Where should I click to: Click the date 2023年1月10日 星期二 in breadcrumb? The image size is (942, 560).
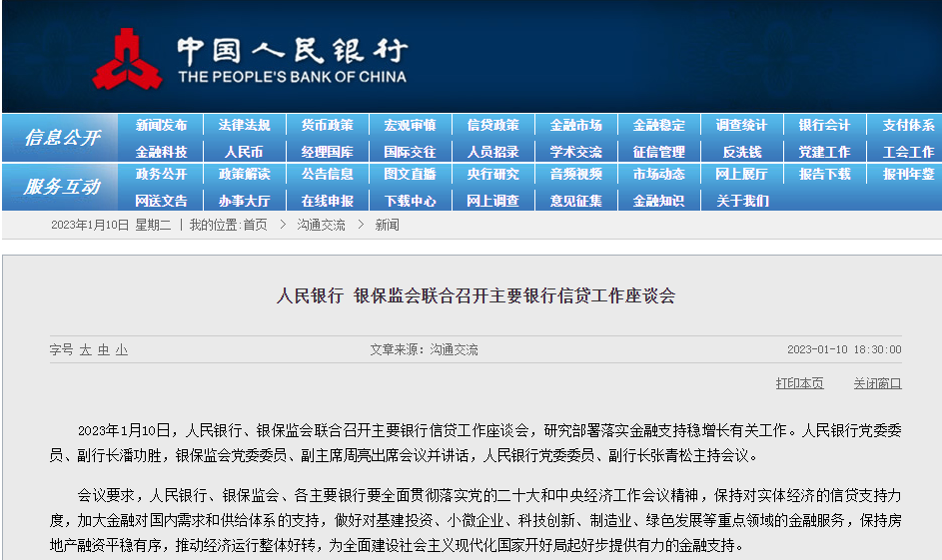point(111,225)
